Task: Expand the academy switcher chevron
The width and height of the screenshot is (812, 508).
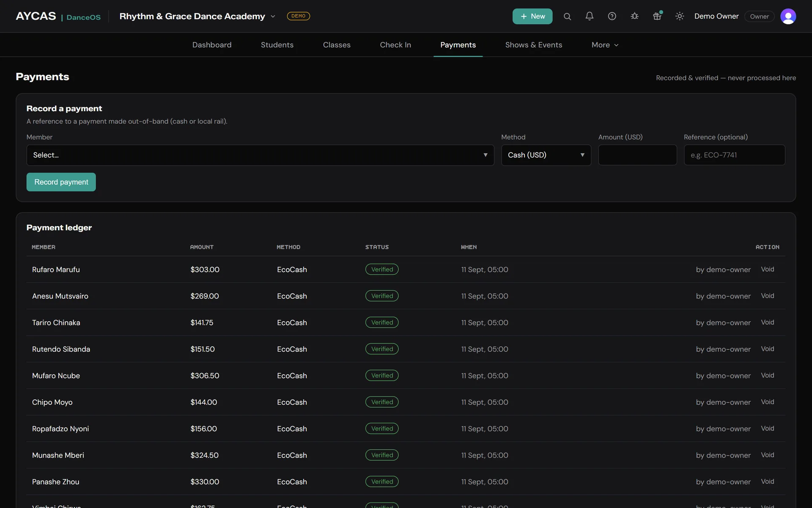Action: pyautogui.click(x=273, y=17)
